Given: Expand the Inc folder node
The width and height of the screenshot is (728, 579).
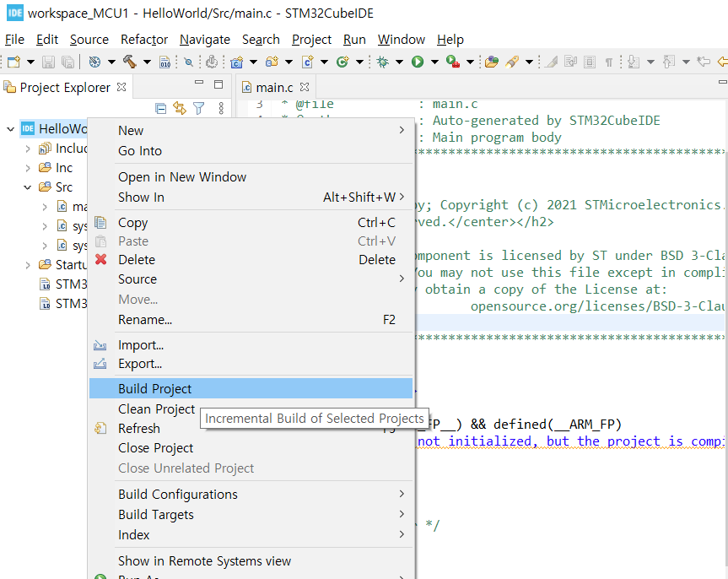Looking at the screenshot, I should [x=28, y=168].
